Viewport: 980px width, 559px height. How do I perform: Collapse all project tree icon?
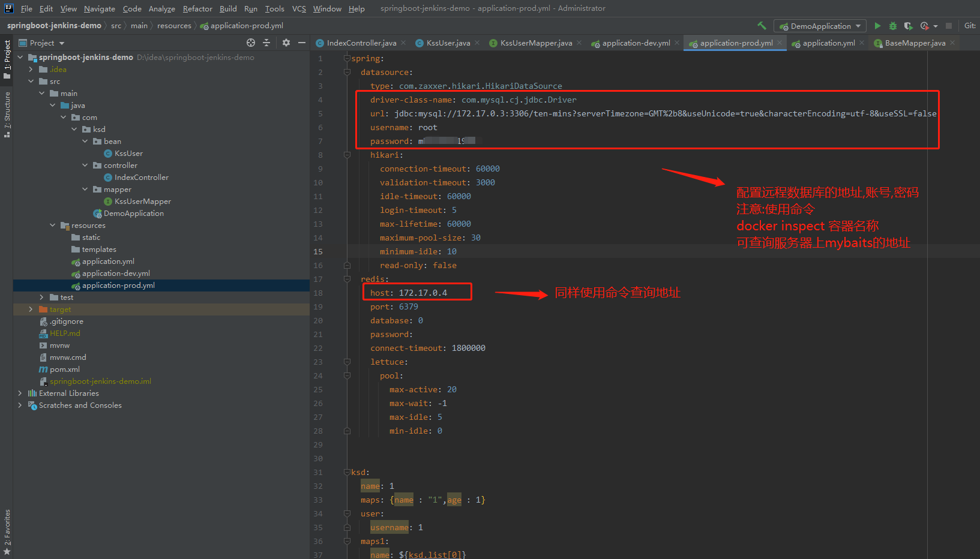pyautogui.click(x=266, y=43)
